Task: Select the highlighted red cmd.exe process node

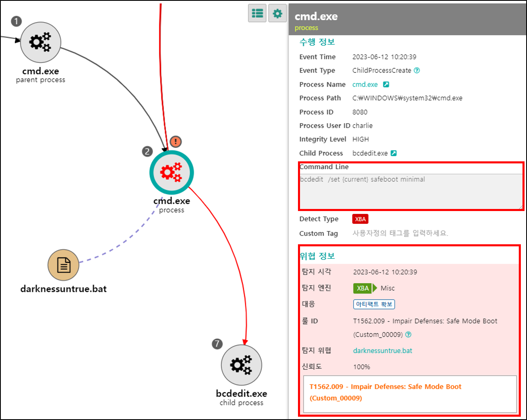Action: click(x=172, y=172)
